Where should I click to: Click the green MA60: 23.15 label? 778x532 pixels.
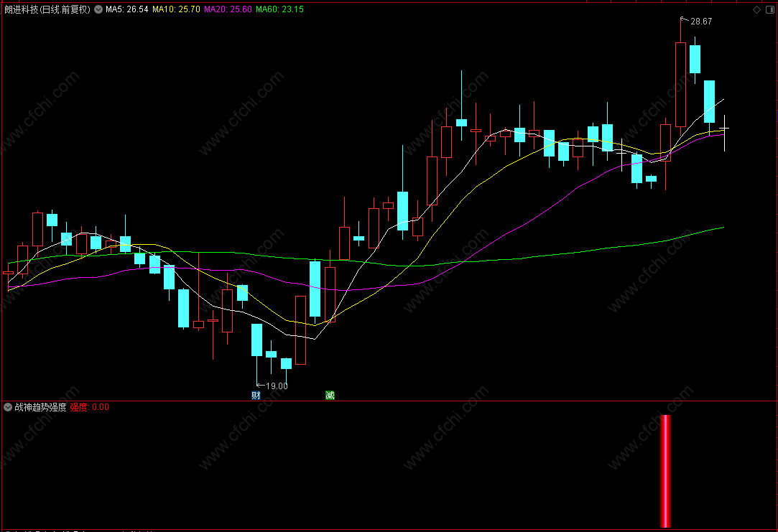click(280, 9)
